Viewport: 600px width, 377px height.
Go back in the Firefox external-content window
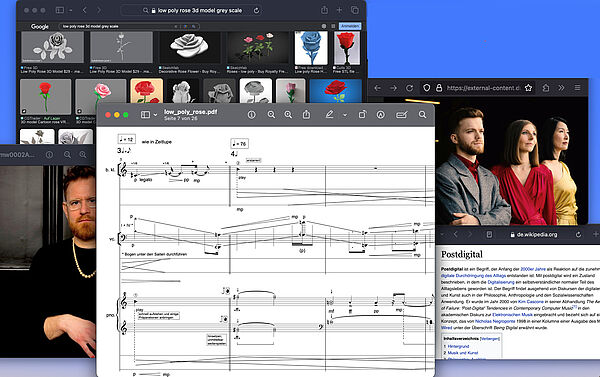tap(378, 88)
